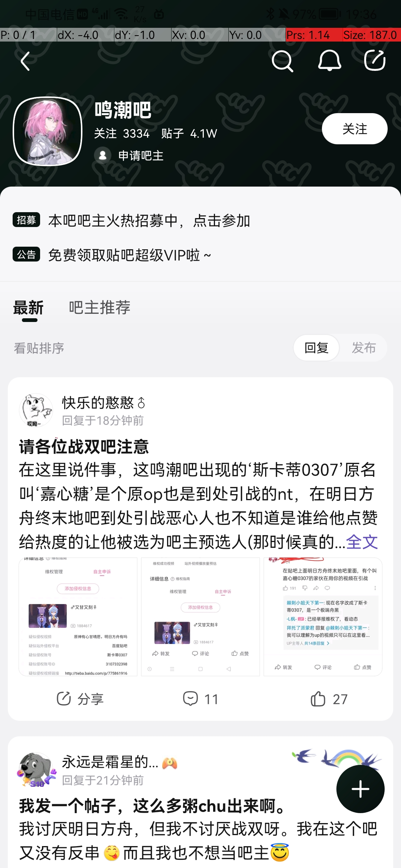401x868 pixels.
Task: Tap the thumbs-up icon with 27 likes
Action: tap(318, 699)
